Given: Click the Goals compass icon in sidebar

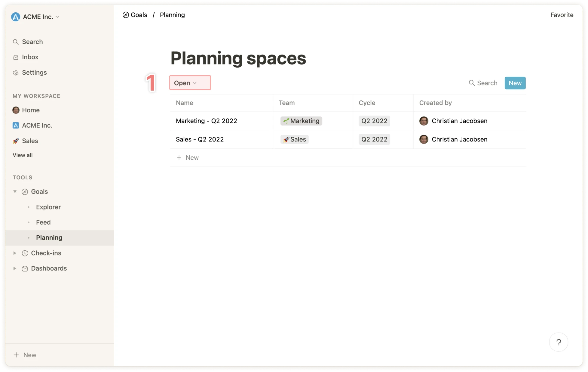Looking at the screenshot, I should pos(25,192).
